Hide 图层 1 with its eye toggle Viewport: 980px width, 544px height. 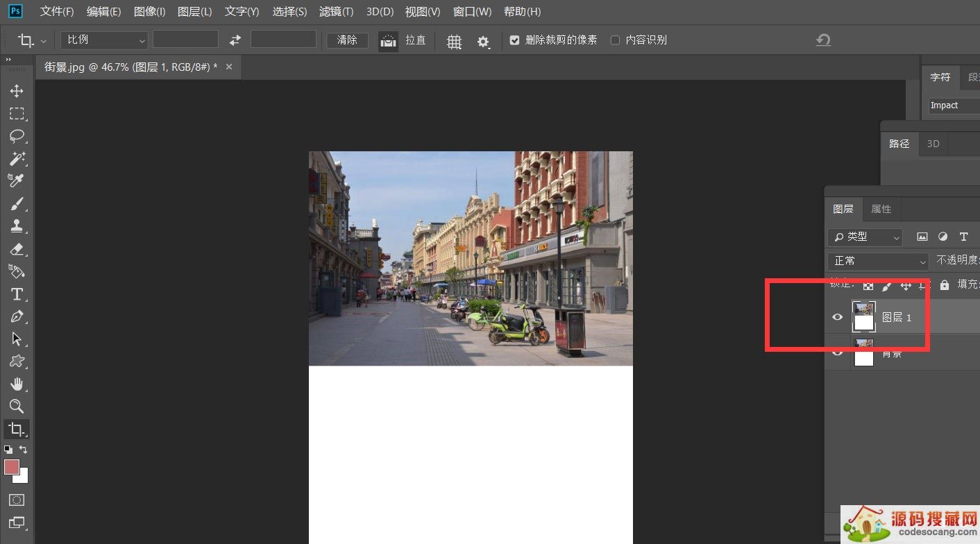(837, 317)
